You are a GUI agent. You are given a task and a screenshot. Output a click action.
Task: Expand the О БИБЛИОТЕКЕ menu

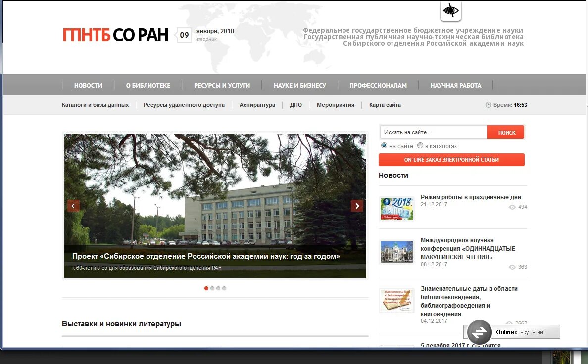(x=148, y=85)
